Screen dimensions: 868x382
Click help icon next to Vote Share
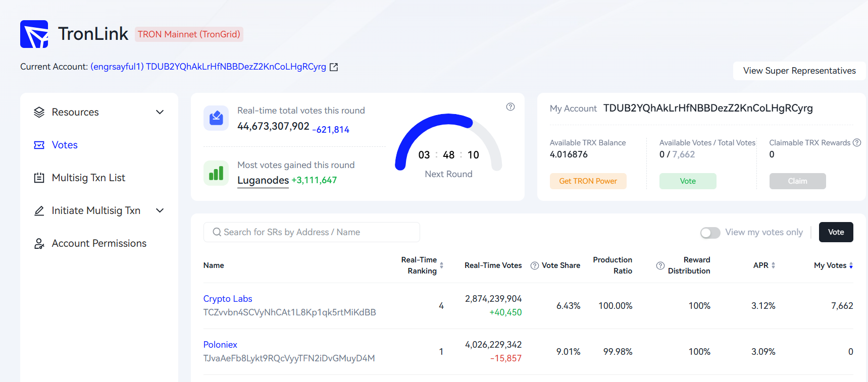(x=535, y=266)
